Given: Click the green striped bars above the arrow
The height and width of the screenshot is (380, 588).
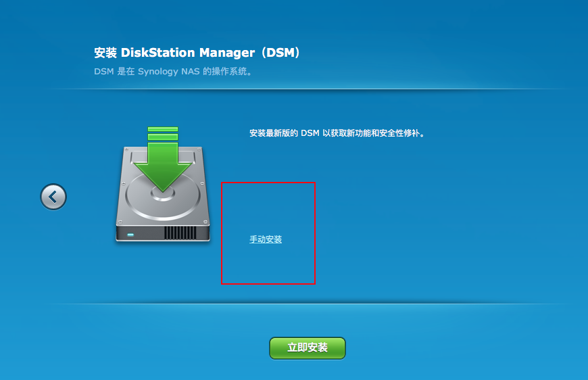Looking at the screenshot, I should click(163, 134).
